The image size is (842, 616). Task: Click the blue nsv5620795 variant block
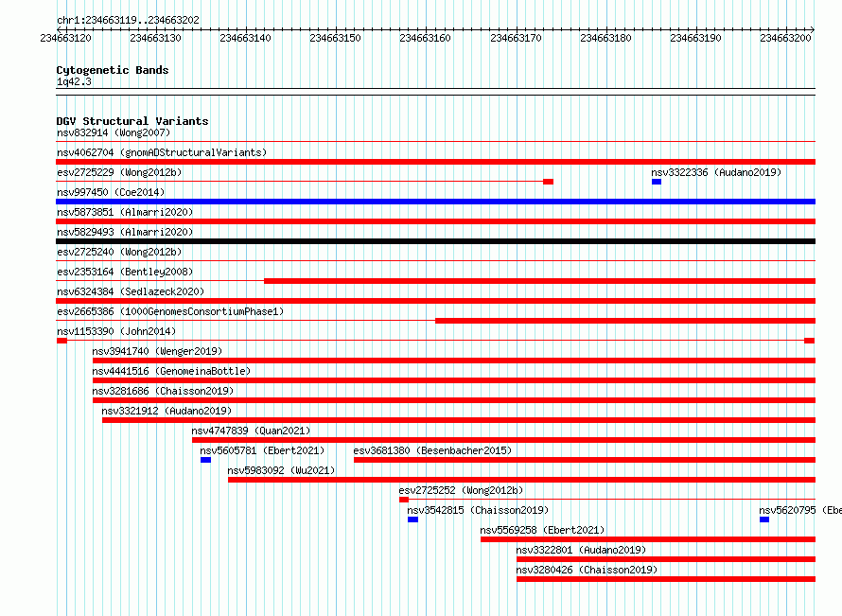click(764, 519)
